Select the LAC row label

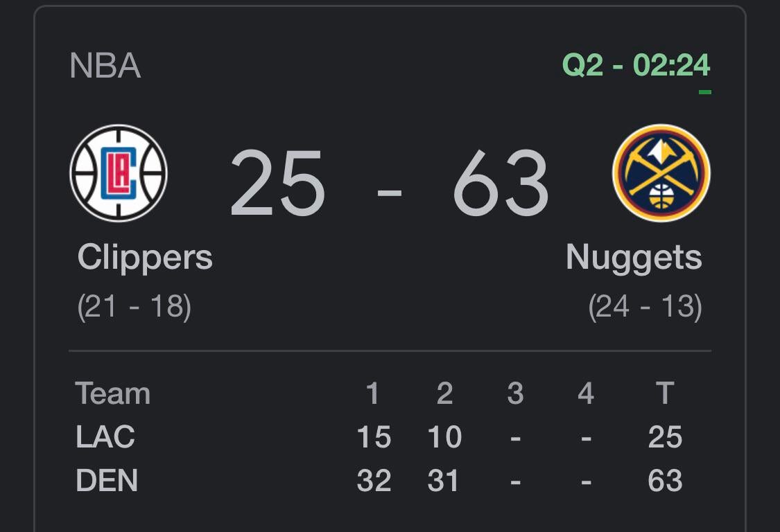(x=105, y=437)
